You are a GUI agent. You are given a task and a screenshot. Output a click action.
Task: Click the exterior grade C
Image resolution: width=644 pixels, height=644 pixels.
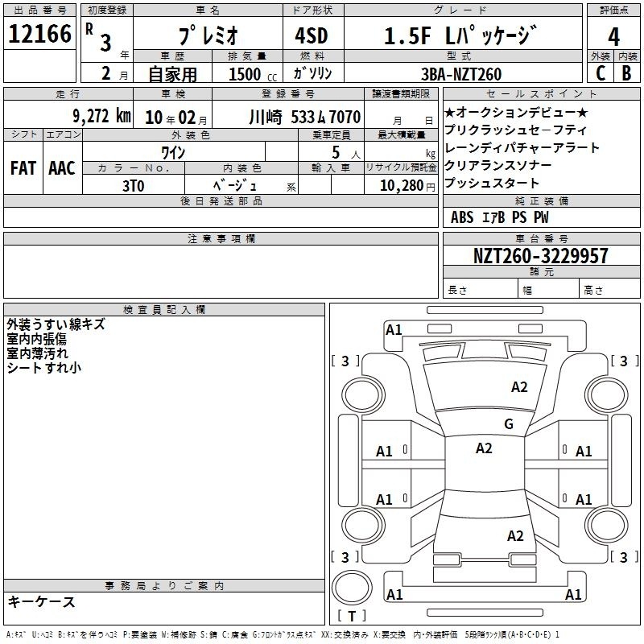pos(601,73)
